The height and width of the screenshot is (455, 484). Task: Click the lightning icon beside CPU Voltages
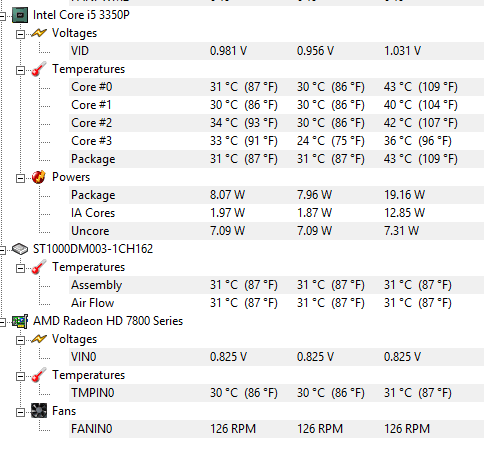coord(39,33)
